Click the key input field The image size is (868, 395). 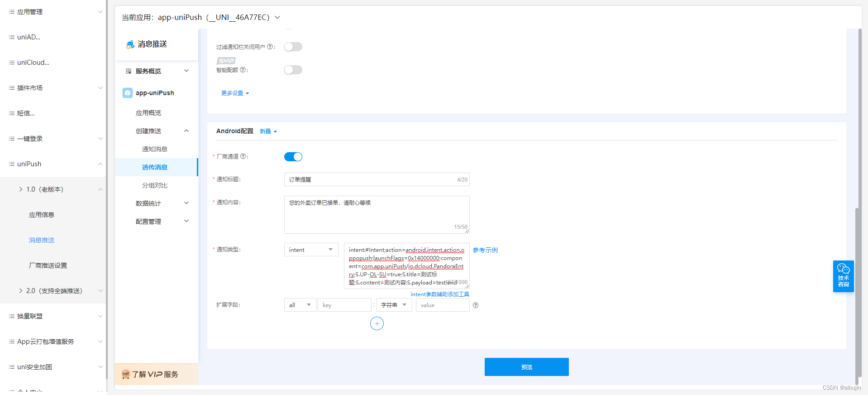[345, 305]
